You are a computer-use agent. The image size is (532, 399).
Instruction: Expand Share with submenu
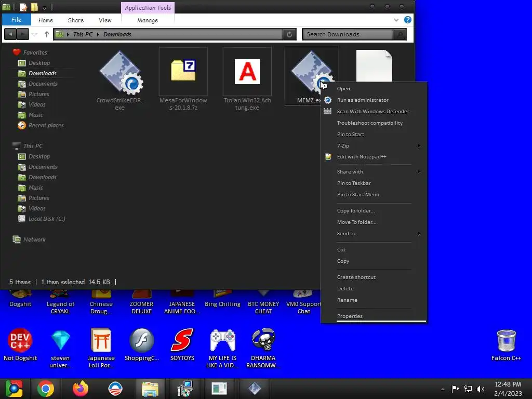click(419, 171)
